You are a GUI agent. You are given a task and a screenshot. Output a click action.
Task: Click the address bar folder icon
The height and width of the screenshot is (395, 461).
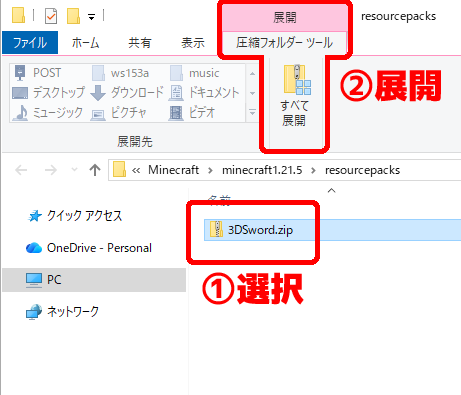(119, 169)
